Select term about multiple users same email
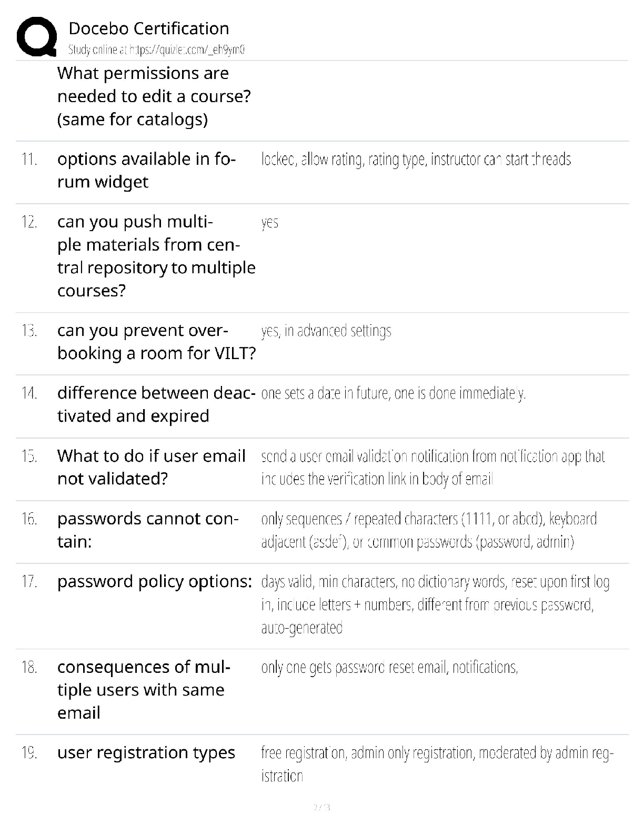 (143, 690)
